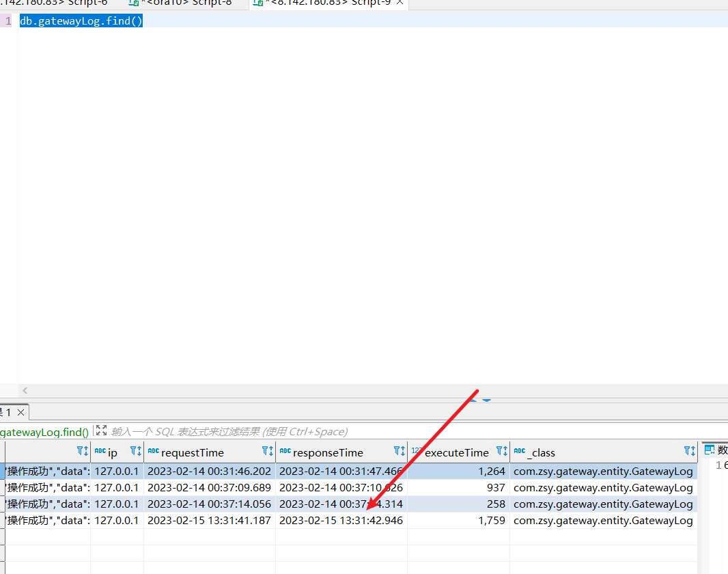Viewport: 728px width, 574px height.
Task: Open the filter/sort menu of responseTime column
Action: pyautogui.click(x=400, y=451)
